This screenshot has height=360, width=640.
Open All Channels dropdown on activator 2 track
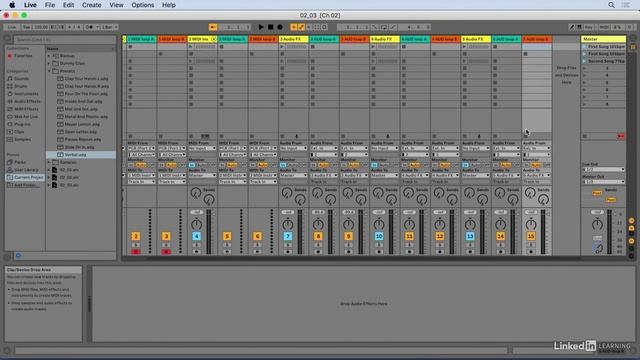(x=141, y=155)
